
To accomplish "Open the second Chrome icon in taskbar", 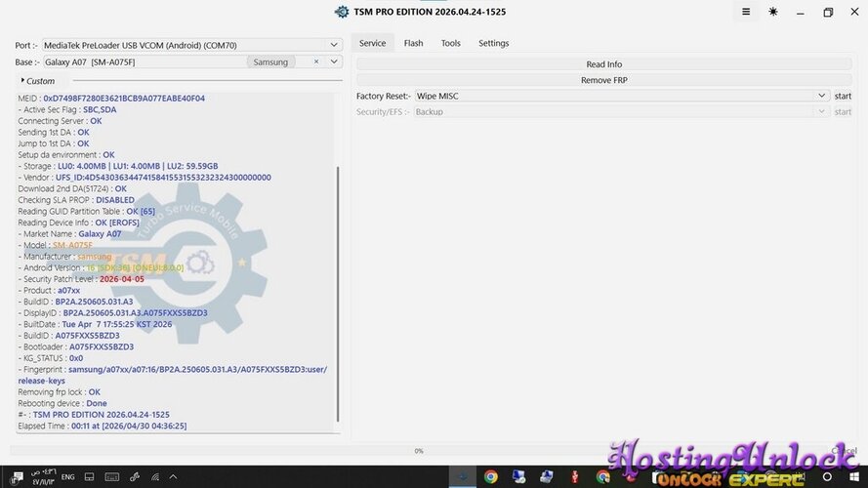I will [x=602, y=477].
